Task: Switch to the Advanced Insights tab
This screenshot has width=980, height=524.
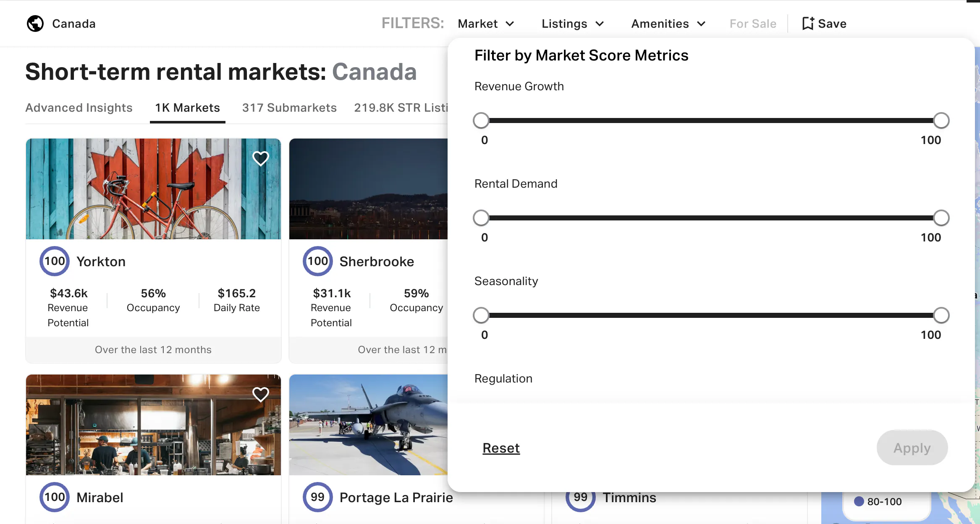Action: point(79,108)
